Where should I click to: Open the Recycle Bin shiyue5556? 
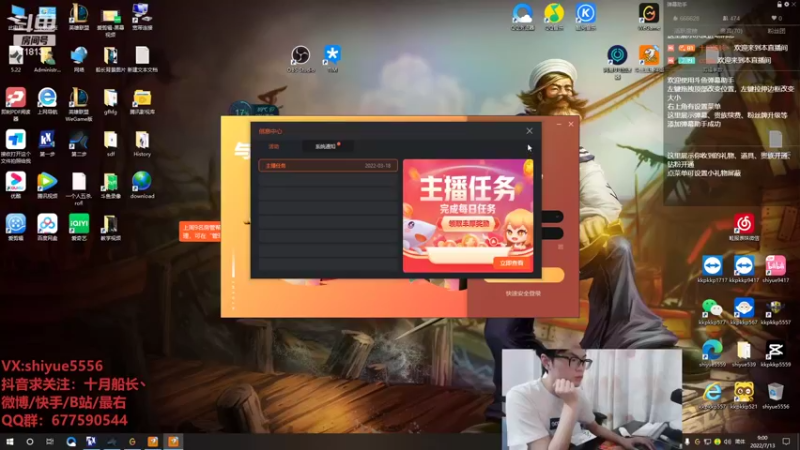[x=776, y=395]
